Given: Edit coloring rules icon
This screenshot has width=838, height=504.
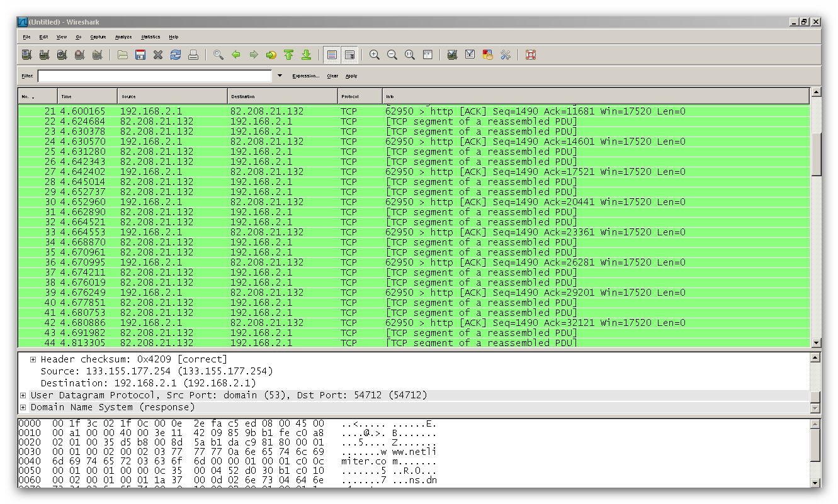Looking at the screenshot, I should click(x=487, y=55).
